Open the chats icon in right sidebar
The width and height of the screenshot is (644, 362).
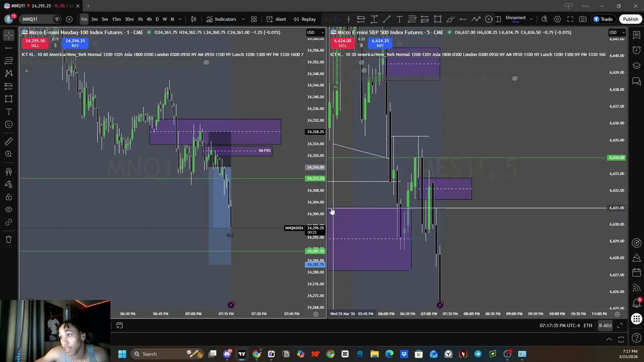click(636, 81)
